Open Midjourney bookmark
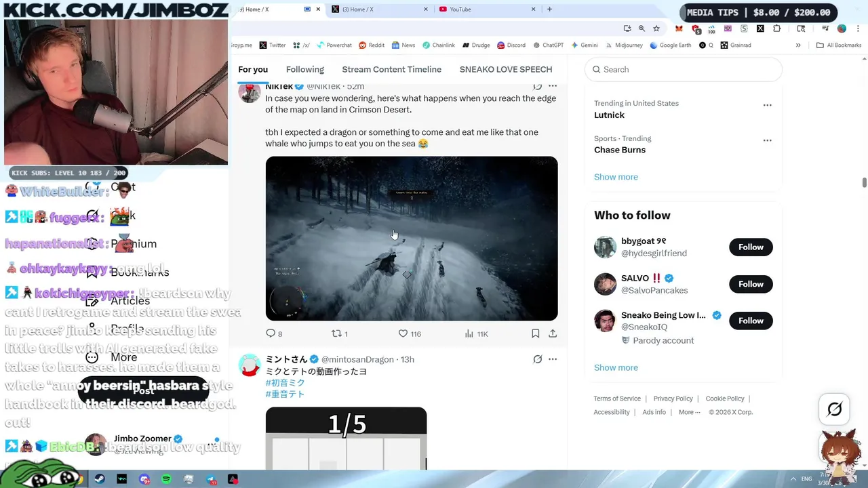Viewport: 868px width, 488px height. click(x=624, y=45)
